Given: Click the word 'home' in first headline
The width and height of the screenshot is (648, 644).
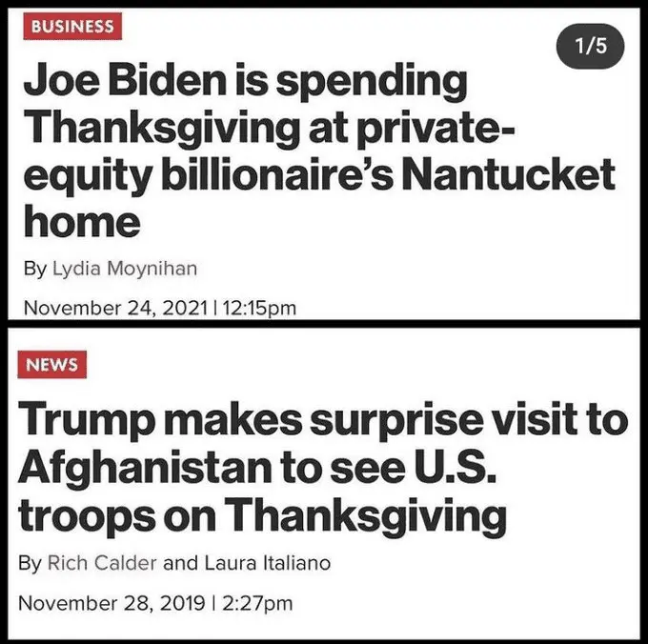Looking at the screenshot, I should click(82, 221).
